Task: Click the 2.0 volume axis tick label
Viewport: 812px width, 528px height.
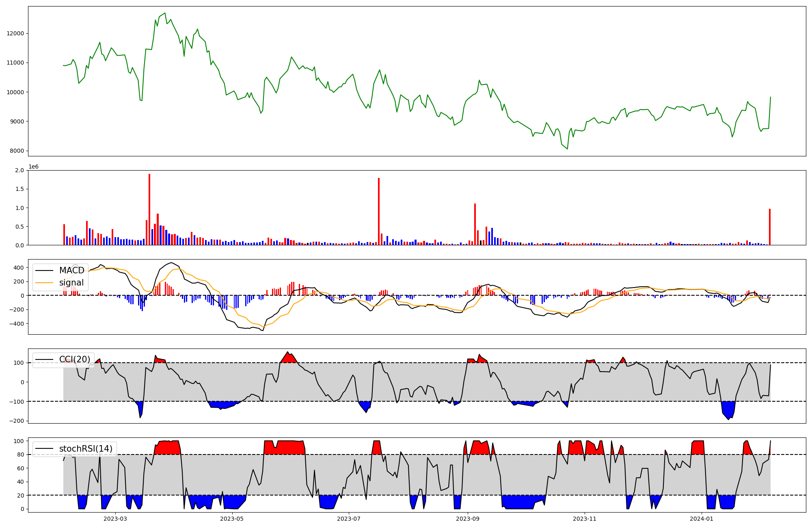Action: [19, 170]
